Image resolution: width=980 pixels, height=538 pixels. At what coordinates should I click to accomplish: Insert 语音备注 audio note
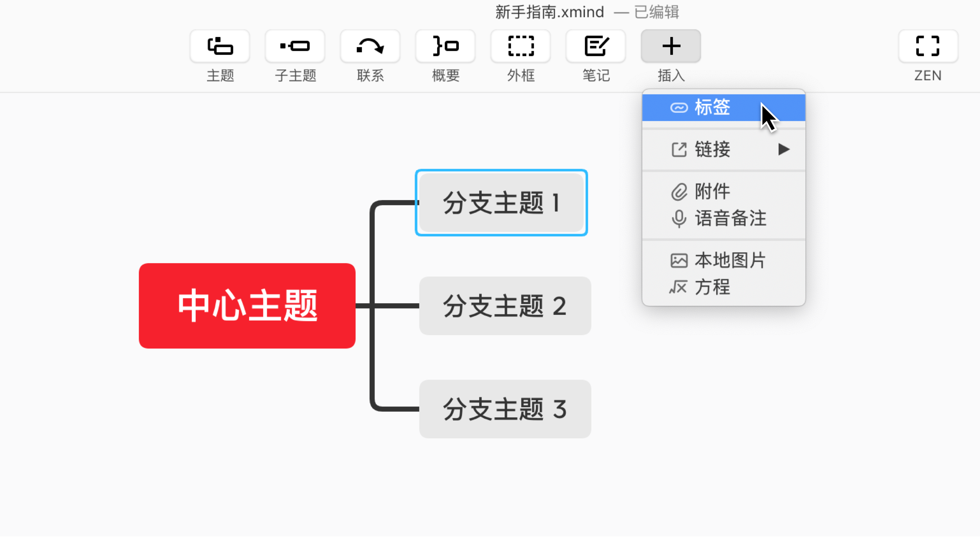(730, 218)
